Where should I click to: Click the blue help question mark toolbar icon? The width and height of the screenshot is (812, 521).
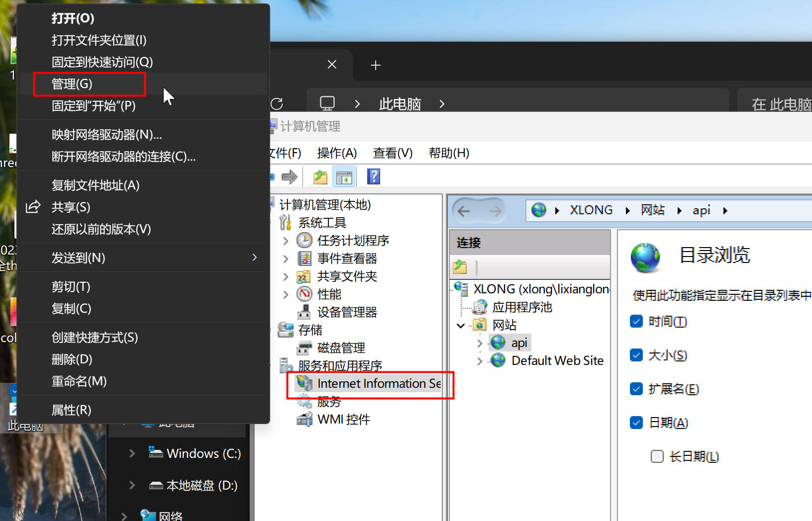(373, 176)
